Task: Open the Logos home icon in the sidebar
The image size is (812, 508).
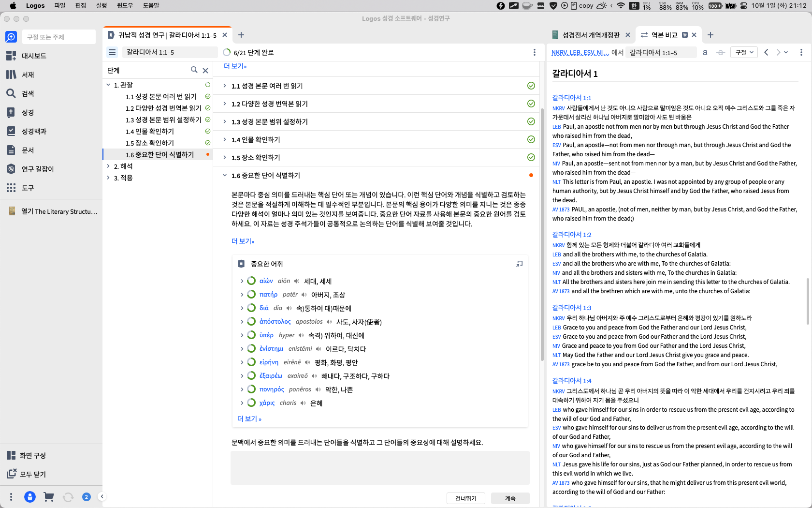Action: pos(11,37)
